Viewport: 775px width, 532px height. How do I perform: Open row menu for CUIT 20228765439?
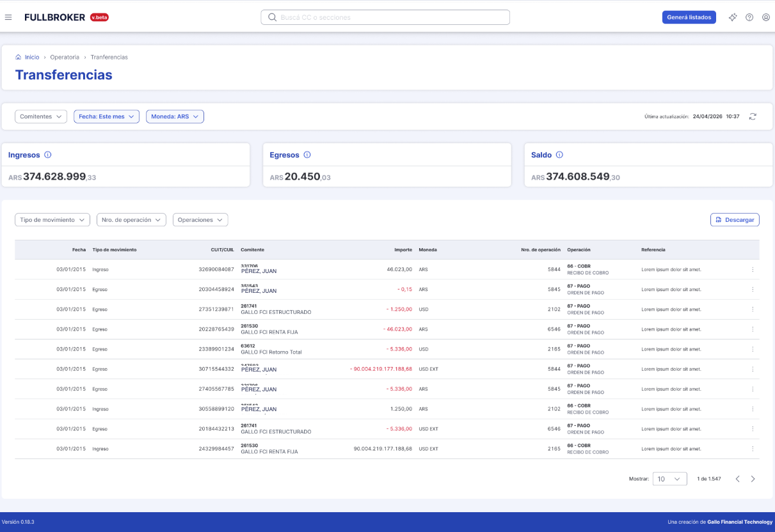tap(753, 329)
